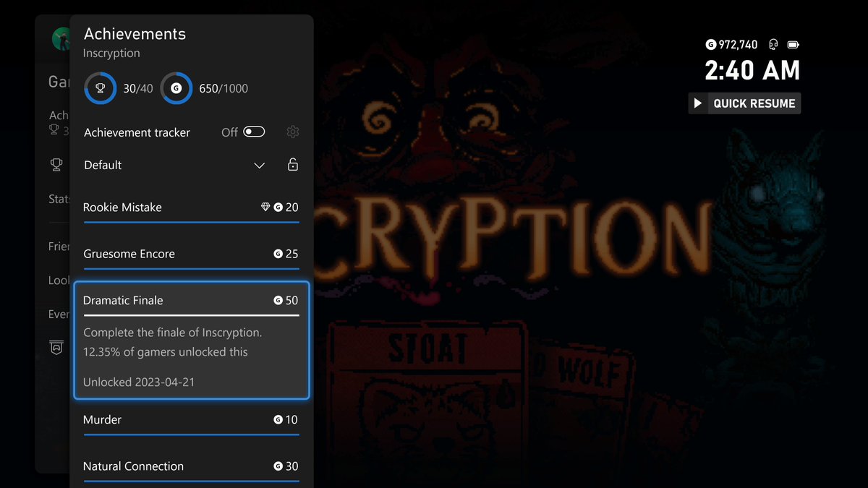Click the gamerscore icon on Murder
This screenshot has height=488, width=868.
point(278,419)
